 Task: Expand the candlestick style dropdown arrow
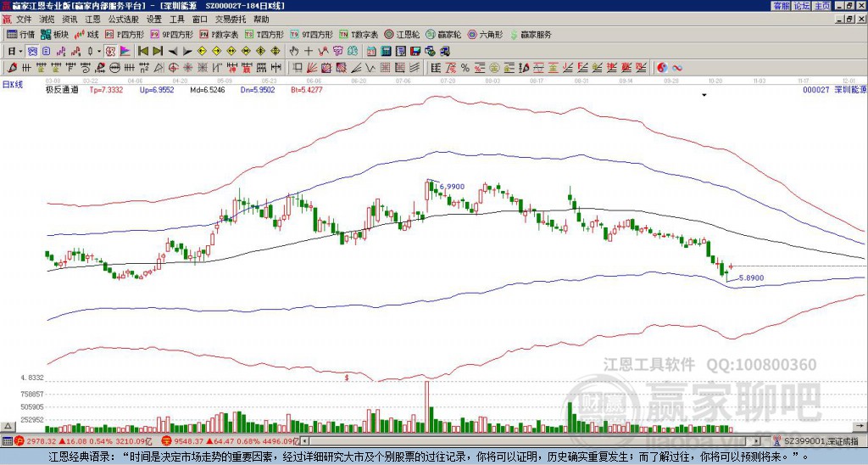[x=99, y=51]
